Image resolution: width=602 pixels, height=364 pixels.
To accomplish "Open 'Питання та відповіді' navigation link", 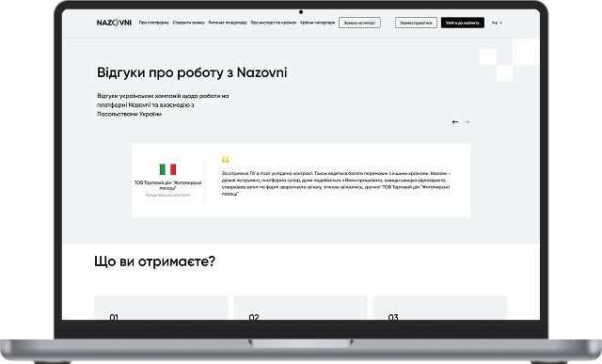I will (228, 23).
